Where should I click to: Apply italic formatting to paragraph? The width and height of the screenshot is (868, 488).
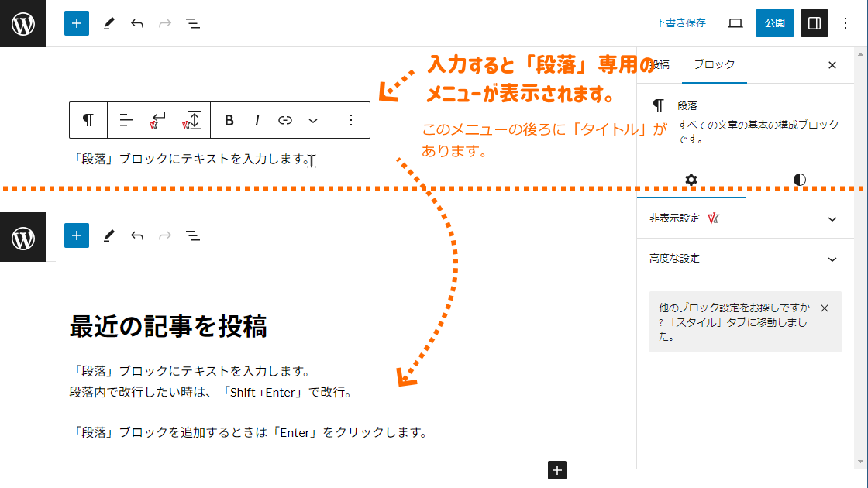coord(257,120)
